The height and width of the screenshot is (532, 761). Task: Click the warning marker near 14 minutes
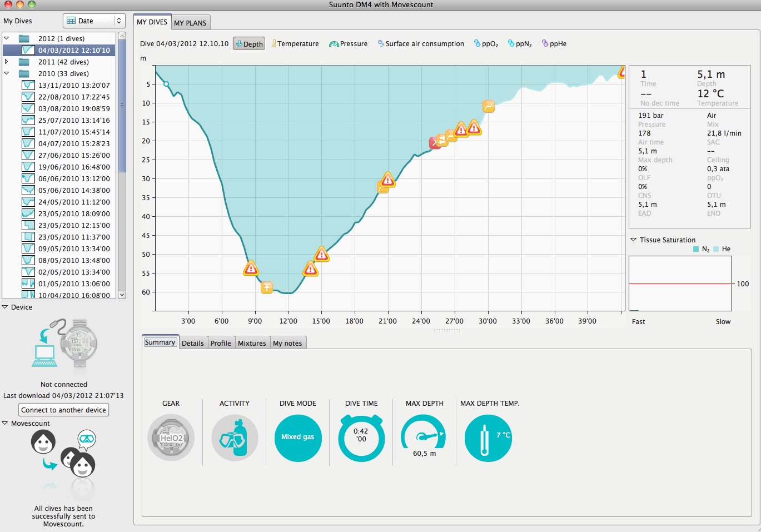311,269
